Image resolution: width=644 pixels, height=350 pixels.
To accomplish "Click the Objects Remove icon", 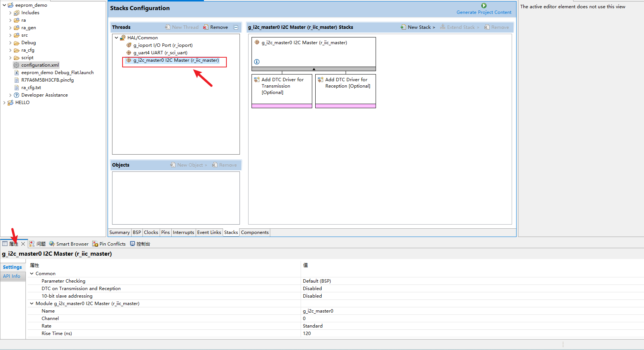I will (x=215, y=165).
